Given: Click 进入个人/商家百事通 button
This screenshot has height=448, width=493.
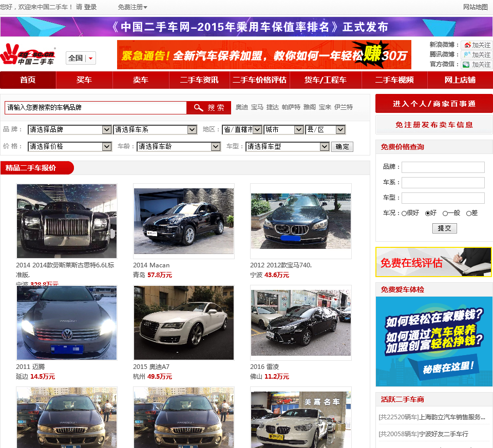Looking at the screenshot, I should click(434, 104).
